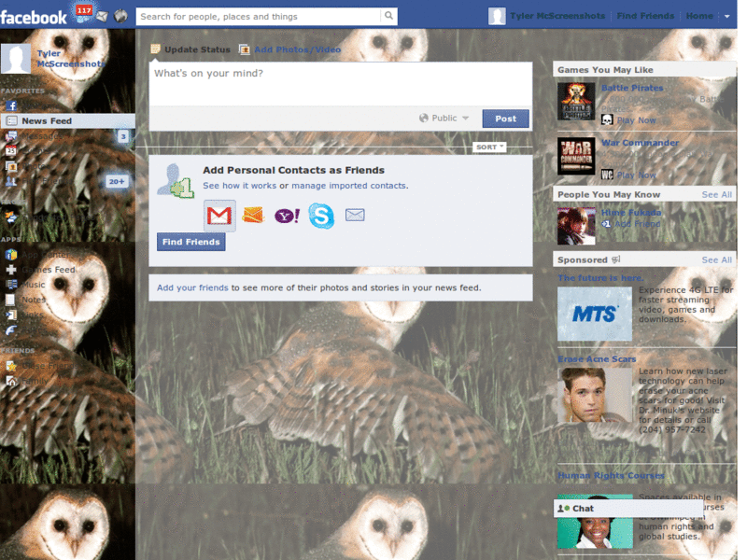The height and width of the screenshot is (560, 747).
Task: Open Links app in sidebar
Action: 26,315
